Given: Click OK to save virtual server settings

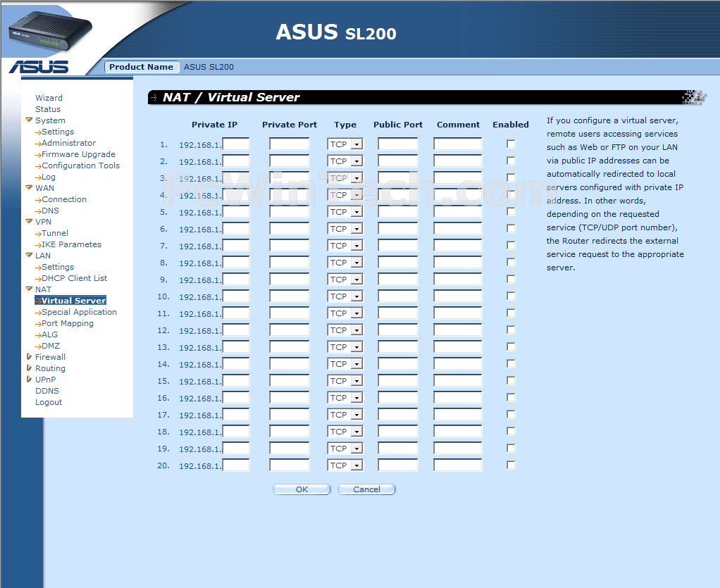Looking at the screenshot, I should click(x=302, y=489).
